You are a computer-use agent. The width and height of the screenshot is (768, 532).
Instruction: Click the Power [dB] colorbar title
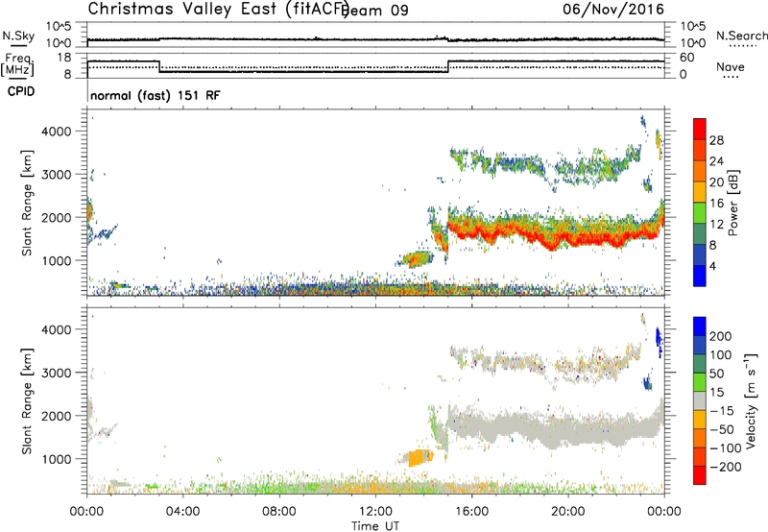[x=732, y=203]
